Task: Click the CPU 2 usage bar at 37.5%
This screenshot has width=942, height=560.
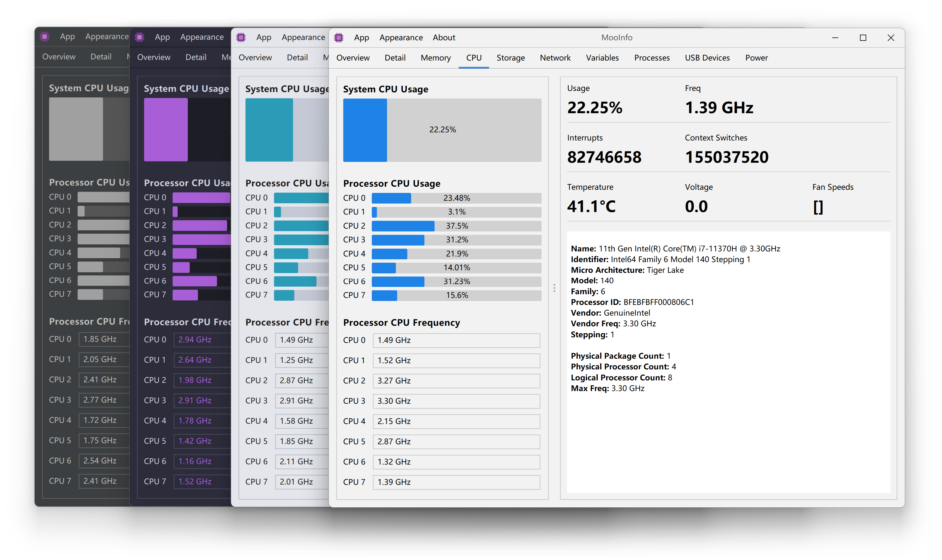Action: click(456, 226)
